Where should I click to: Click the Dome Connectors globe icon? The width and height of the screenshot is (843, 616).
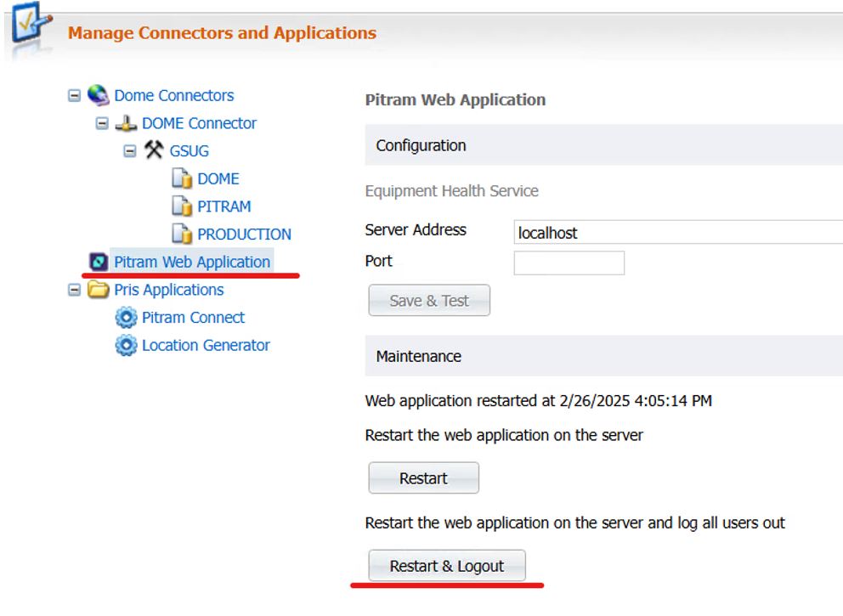99,95
